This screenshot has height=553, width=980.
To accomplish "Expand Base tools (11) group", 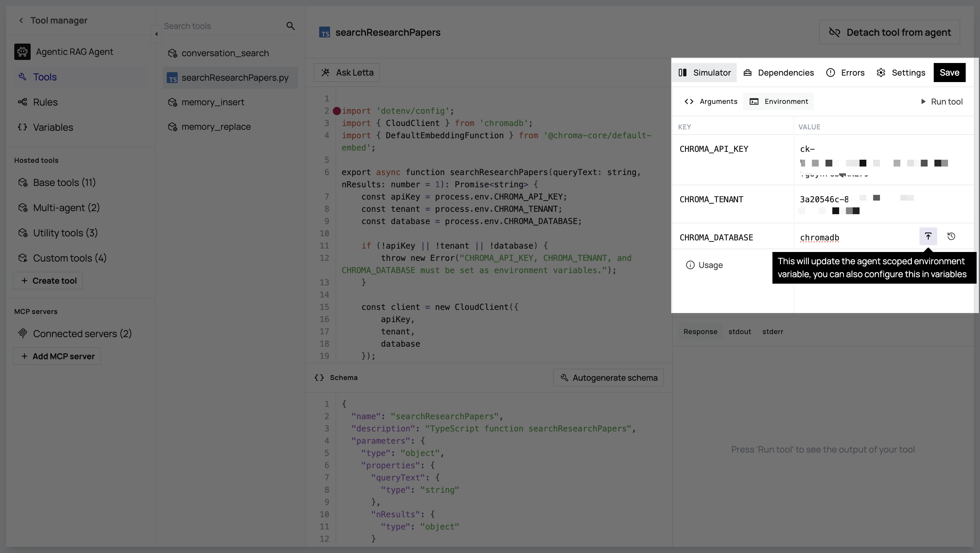I will click(x=64, y=183).
